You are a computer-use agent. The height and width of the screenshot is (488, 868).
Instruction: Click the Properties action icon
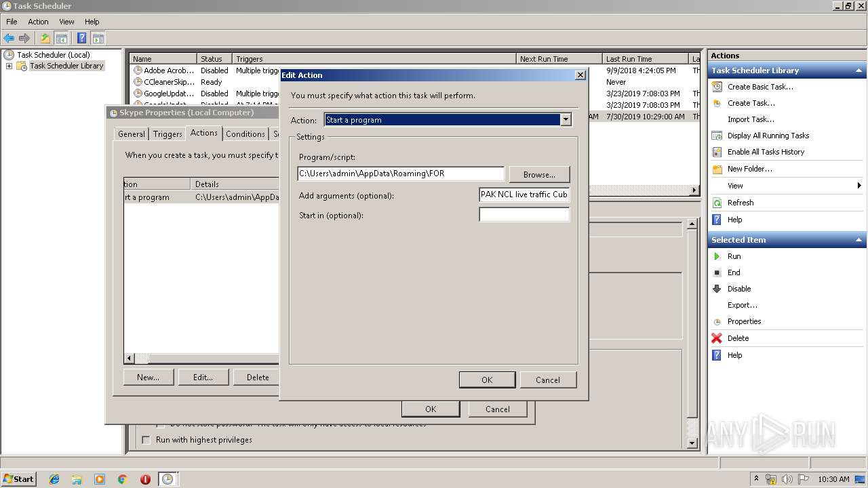717,321
